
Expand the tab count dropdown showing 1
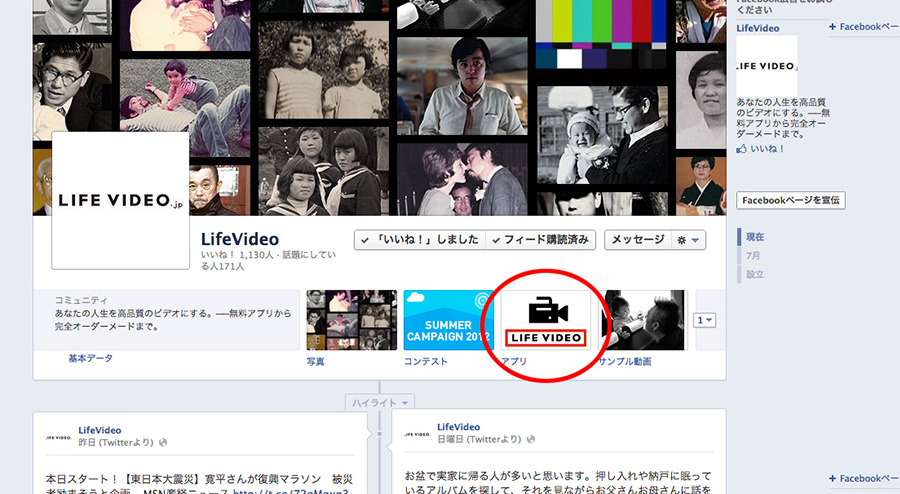[x=704, y=320]
